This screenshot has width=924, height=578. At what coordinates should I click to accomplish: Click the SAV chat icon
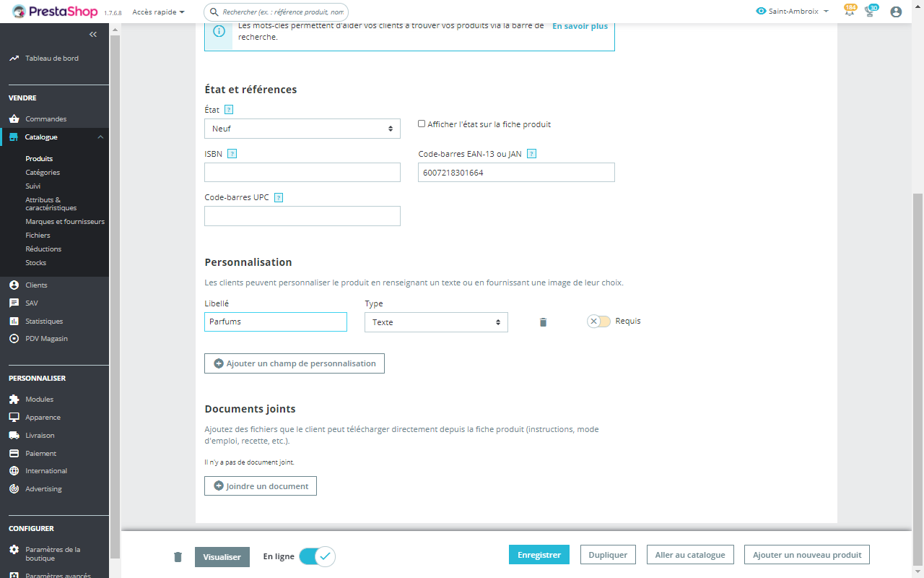14,303
